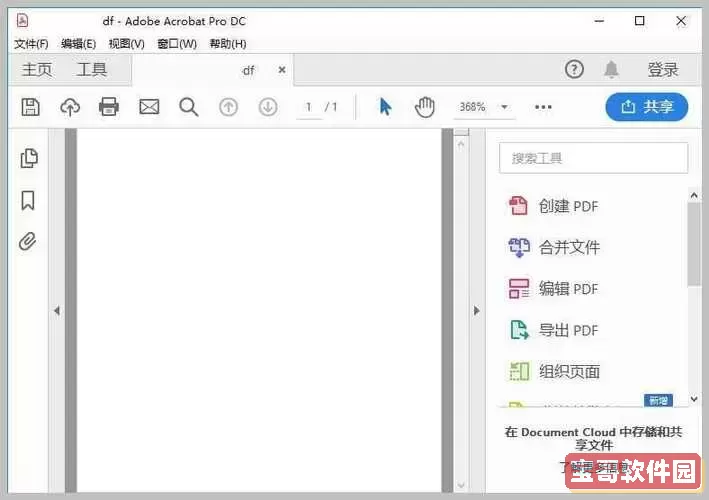Print the document with printer icon
Viewport: 709px width, 500px height.
[x=109, y=107]
